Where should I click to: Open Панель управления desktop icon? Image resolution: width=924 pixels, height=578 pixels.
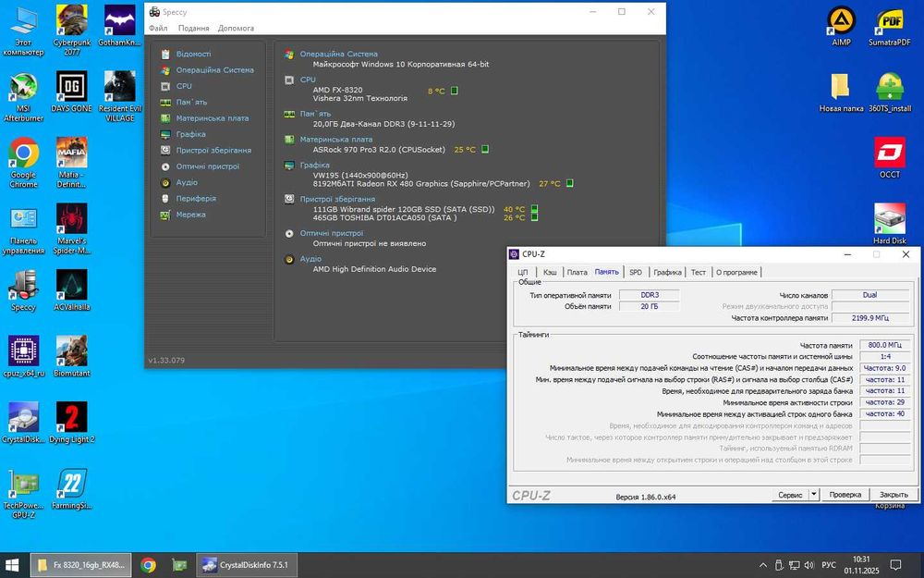coord(24,228)
